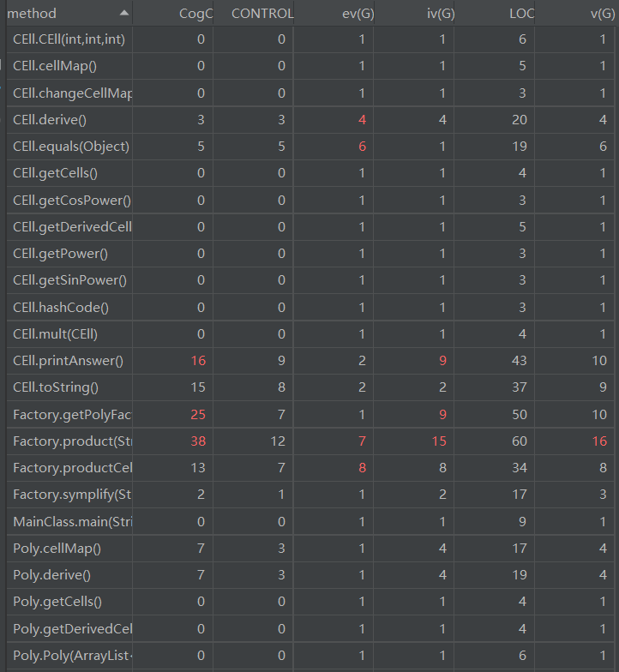Select the Factory.symplify row
The width and height of the screenshot is (619, 672).
310,494
